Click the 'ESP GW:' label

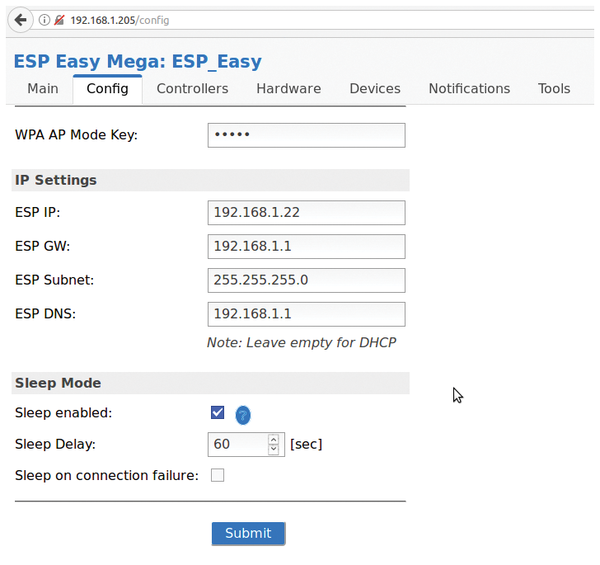click(x=42, y=246)
